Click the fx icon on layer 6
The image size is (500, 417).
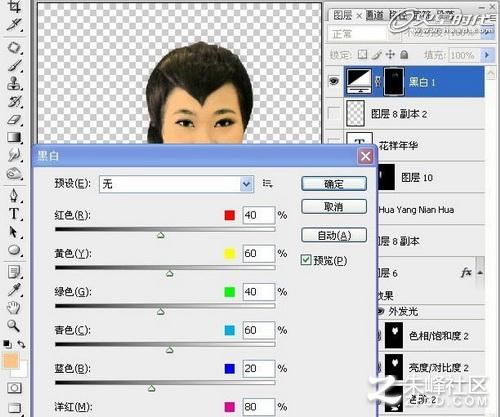466,272
